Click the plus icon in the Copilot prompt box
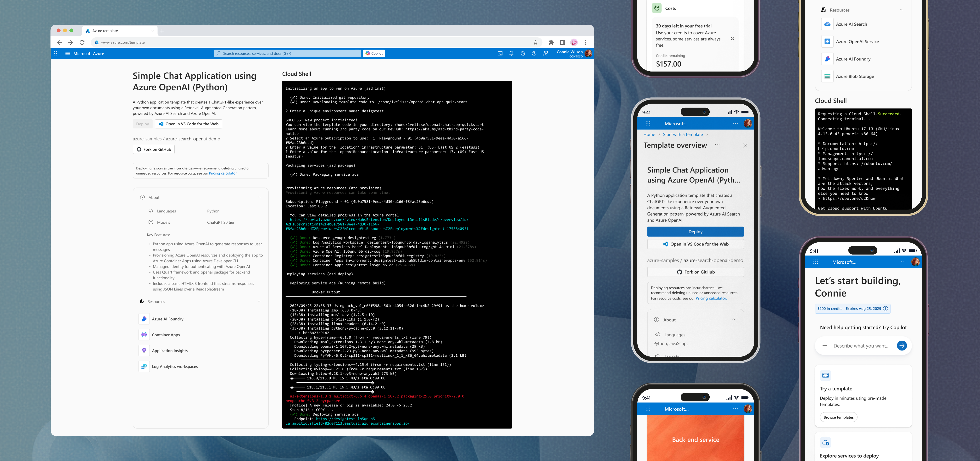980x461 pixels. [x=825, y=346]
